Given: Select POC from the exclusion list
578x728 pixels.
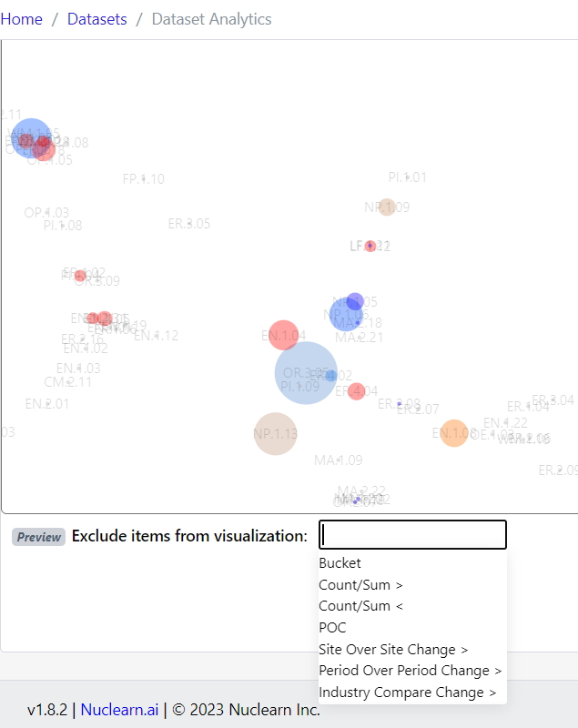Looking at the screenshot, I should click(332, 627).
